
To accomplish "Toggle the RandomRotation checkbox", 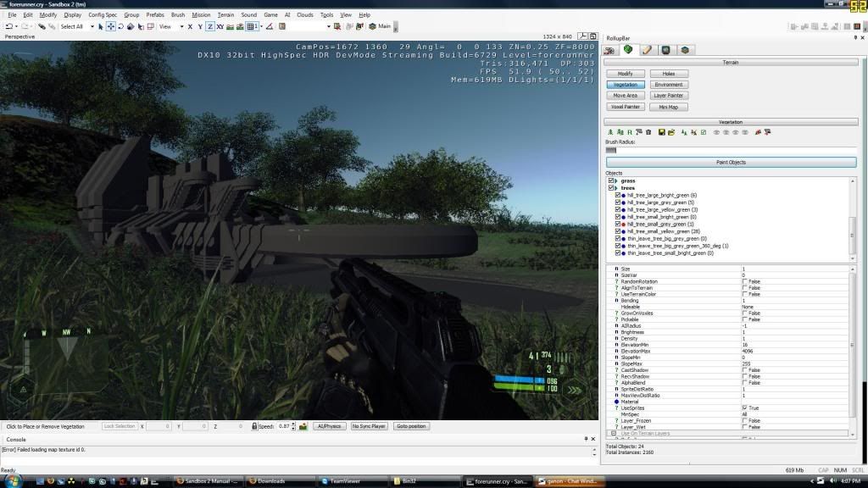I will pos(744,281).
